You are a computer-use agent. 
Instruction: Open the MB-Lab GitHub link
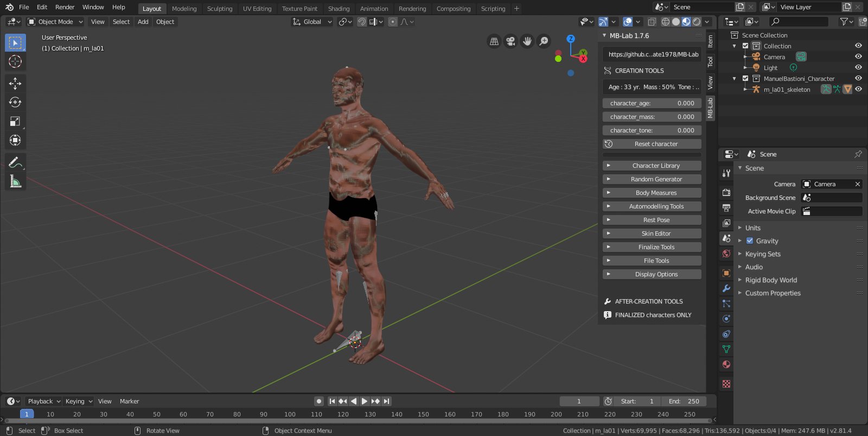tap(652, 54)
